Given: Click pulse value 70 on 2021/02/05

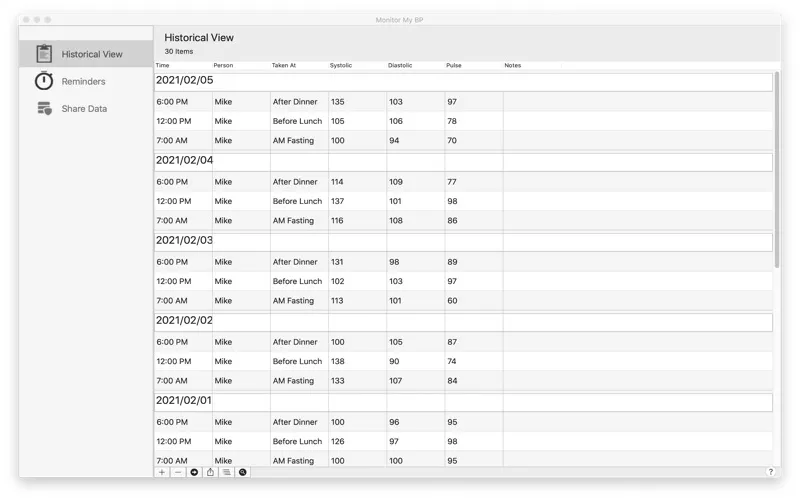Looking at the screenshot, I should click(x=452, y=140).
